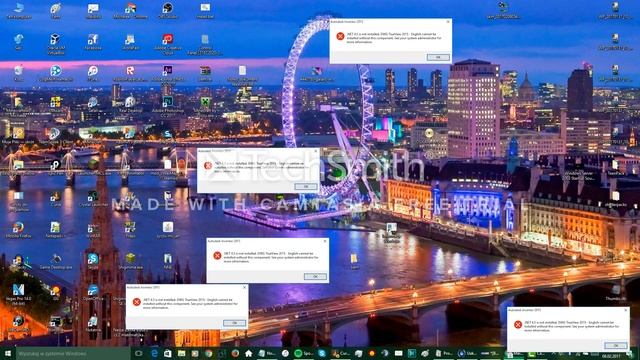Launch Microsoft Edge from the taskbar
Viewport: 640px width, 360px height.
(x=154, y=353)
